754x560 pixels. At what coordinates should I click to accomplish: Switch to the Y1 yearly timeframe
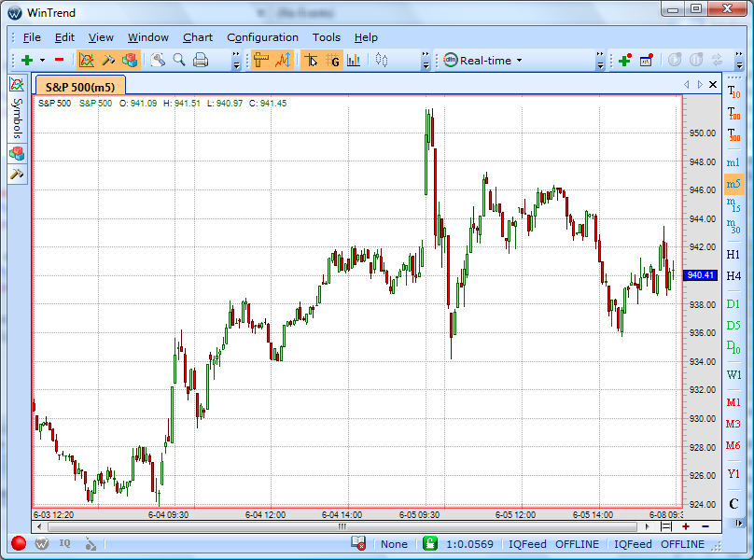(x=733, y=474)
